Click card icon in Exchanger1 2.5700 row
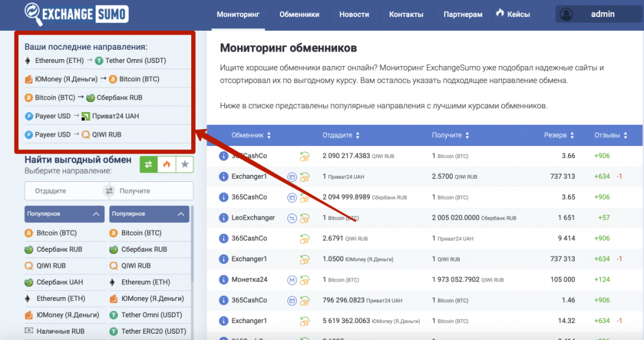The image size is (644, 340). (292, 177)
